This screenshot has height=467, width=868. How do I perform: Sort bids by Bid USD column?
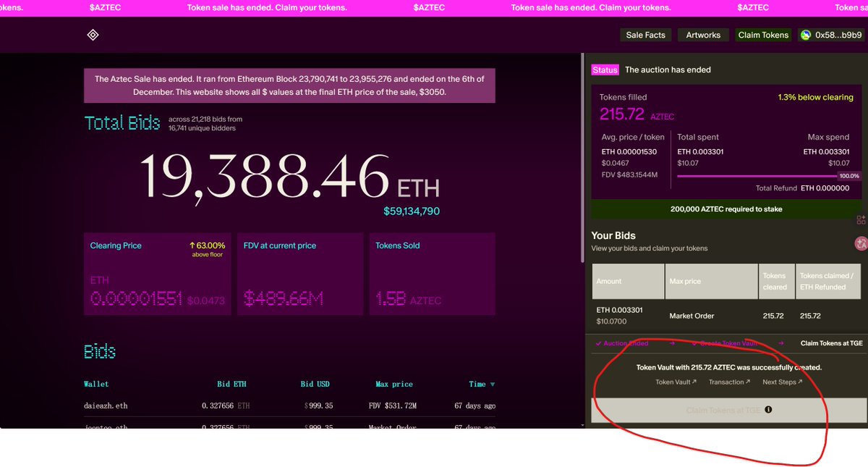(x=315, y=384)
